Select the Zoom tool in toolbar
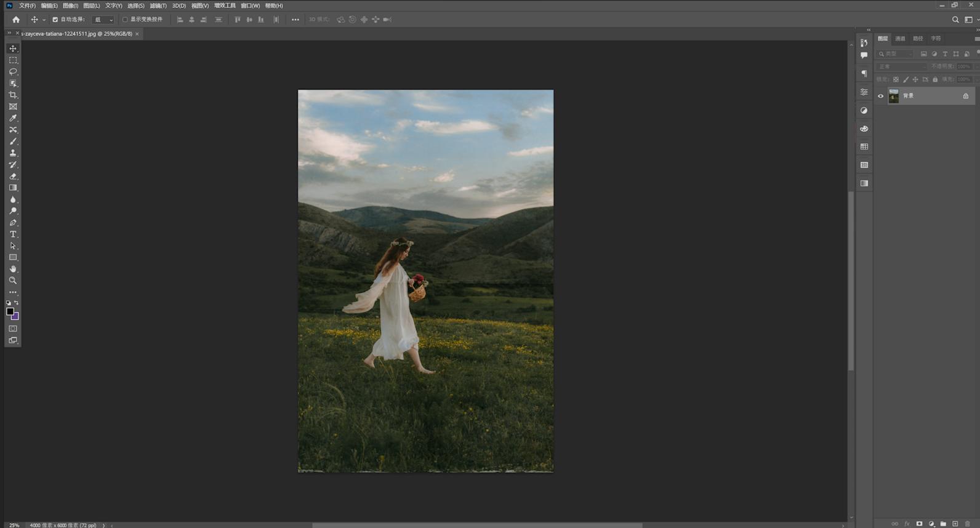The height and width of the screenshot is (528, 980). (x=13, y=281)
